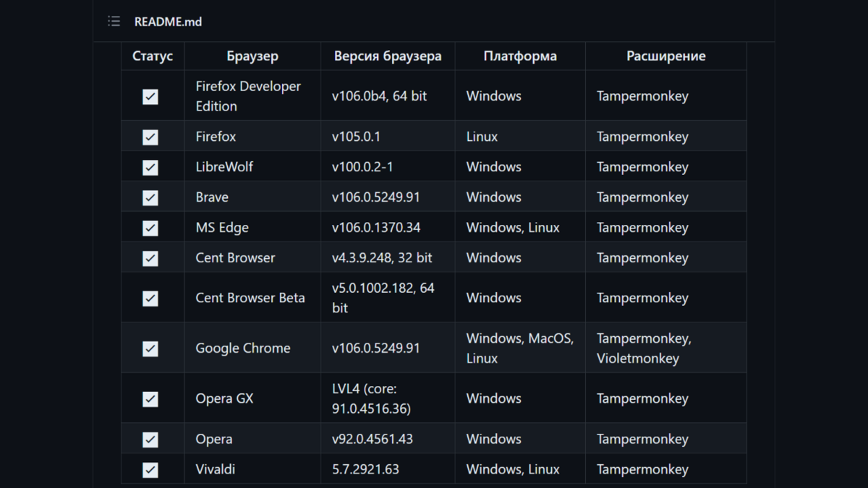Viewport: 868px width, 488px height.
Task: Toggle the Vivaldi status checkbox
Action: click(150, 469)
